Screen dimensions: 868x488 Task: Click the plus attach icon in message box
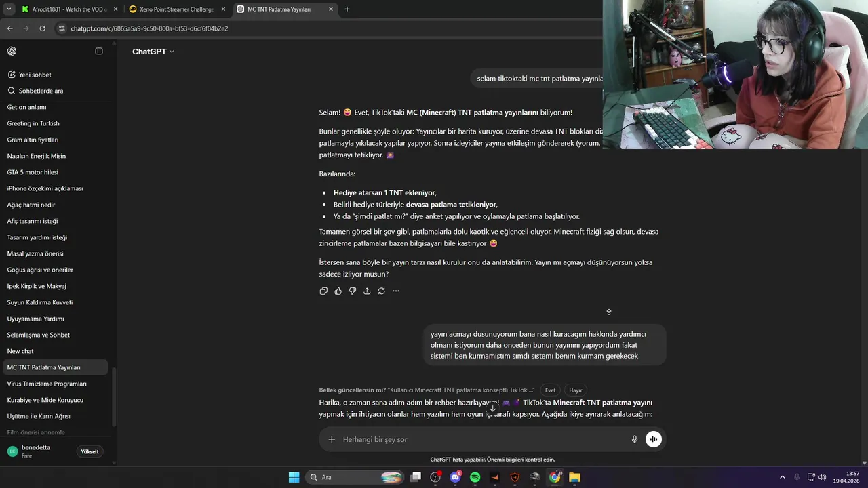332,439
